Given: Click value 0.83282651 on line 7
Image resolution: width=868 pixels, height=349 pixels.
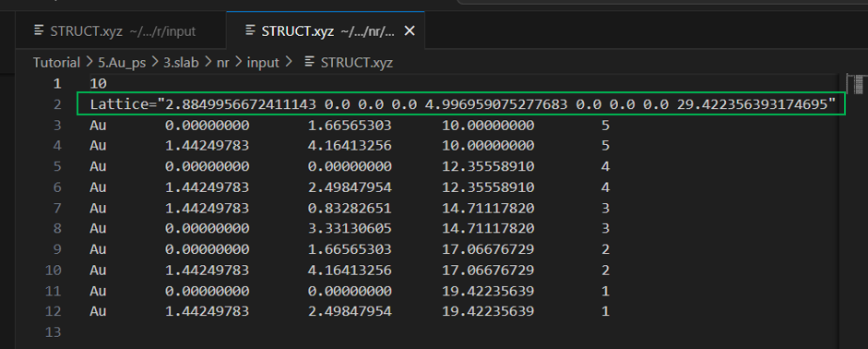Looking at the screenshot, I should [x=350, y=208].
